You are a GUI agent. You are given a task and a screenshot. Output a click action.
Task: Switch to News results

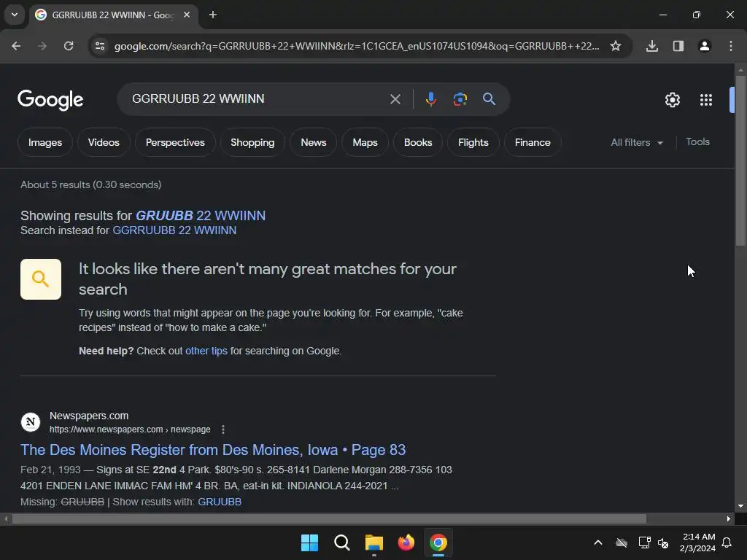[314, 142]
